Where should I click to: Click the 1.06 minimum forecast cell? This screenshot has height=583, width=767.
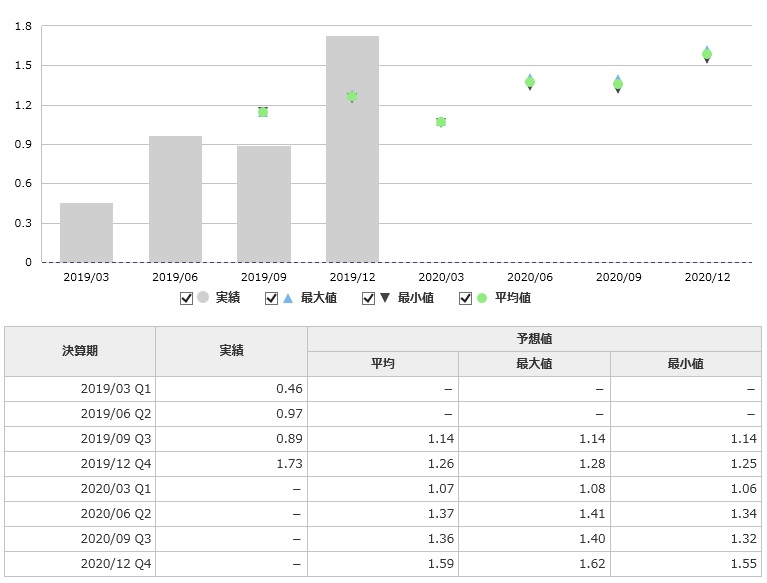pos(686,489)
